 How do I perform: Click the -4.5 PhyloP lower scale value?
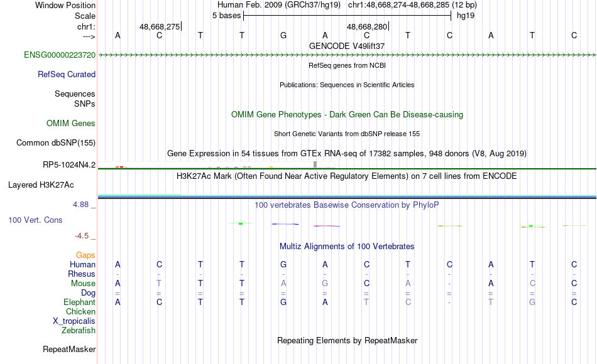[82, 236]
